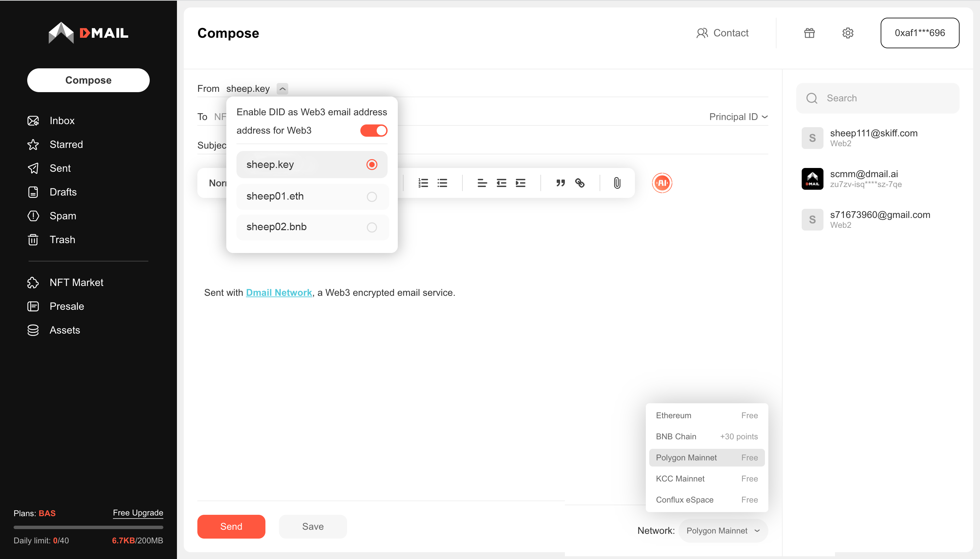This screenshot has width=980, height=559.
Task: Open the Trash folder
Action: point(62,240)
